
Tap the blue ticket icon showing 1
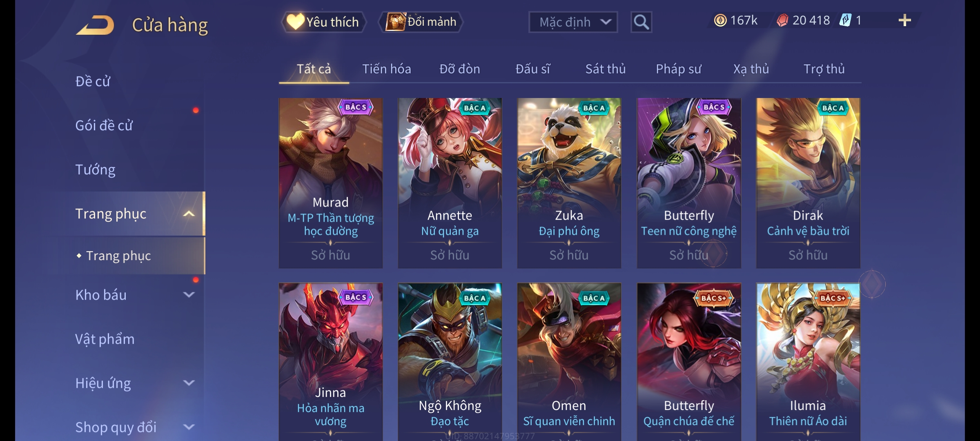tap(845, 20)
